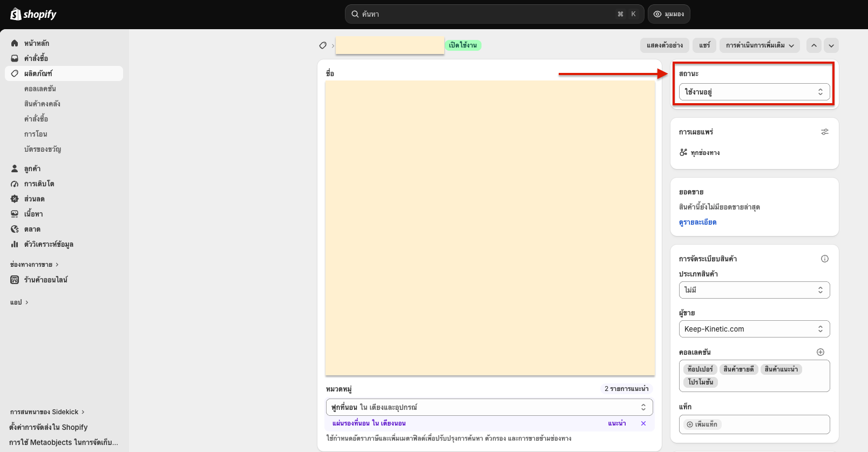Image resolution: width=868 pixels, height=452 pixels.
Task: Open สินค้าคงคลัง inventory in sidebar
Action: [x=42, y=104]
